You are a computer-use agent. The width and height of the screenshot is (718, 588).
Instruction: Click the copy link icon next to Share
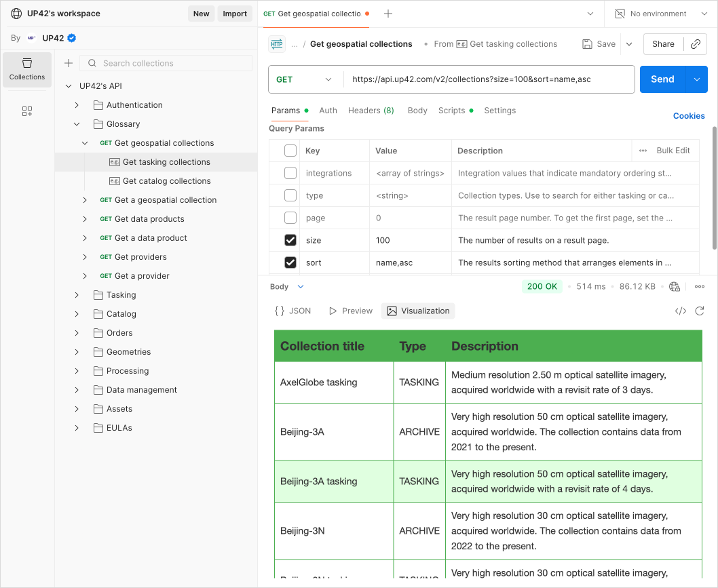pyautogui.click(x=696, y=44)
